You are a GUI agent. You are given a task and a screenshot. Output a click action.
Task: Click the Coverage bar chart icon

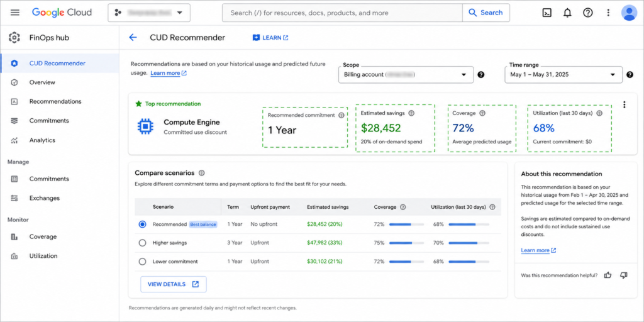click(14, 236)
